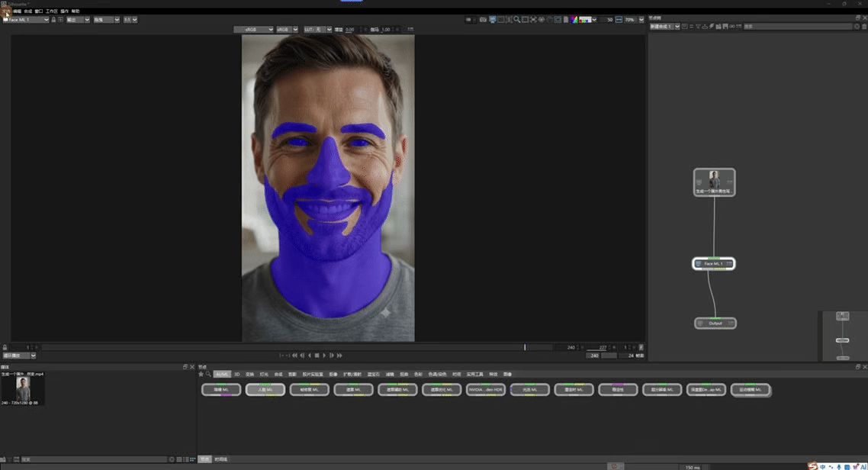
Task: Add the 光流 ML node from palette
Action: click(530, 389)
